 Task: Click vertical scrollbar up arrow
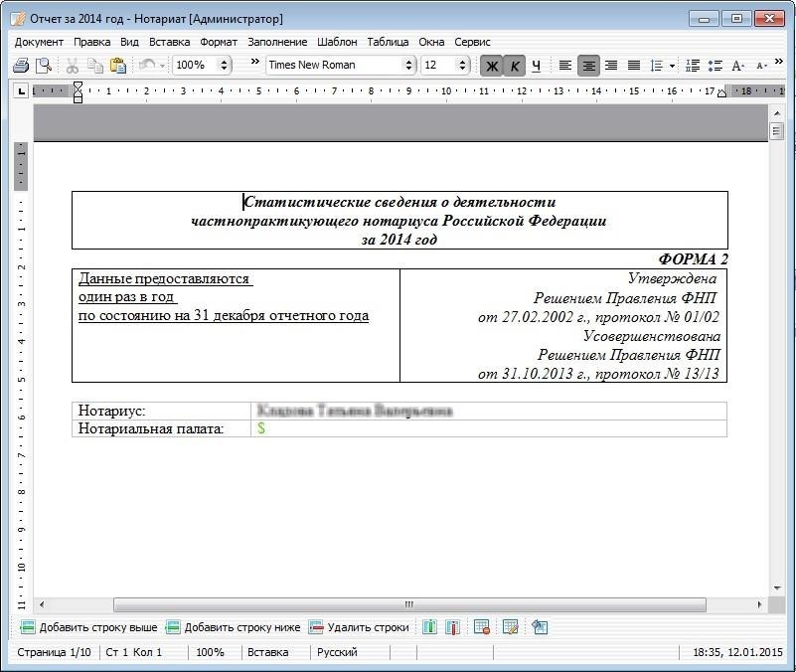coord(777,113)
